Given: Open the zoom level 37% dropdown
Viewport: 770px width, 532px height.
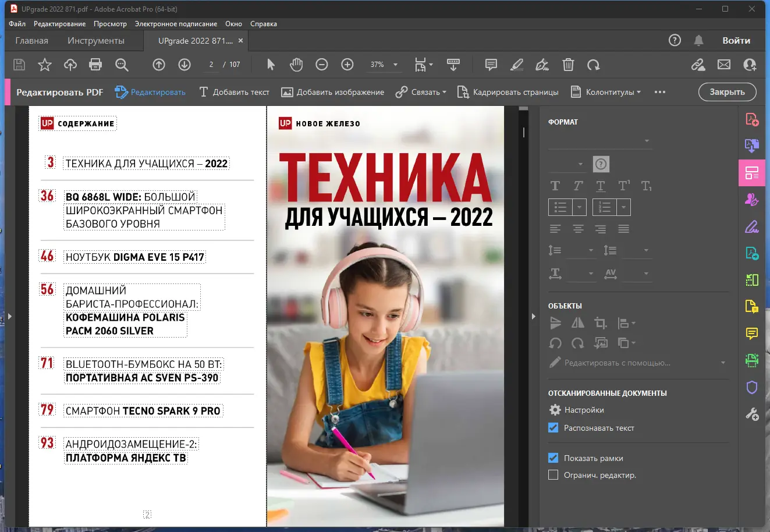Looking at the screenshot, I should (x=395, y=65).
